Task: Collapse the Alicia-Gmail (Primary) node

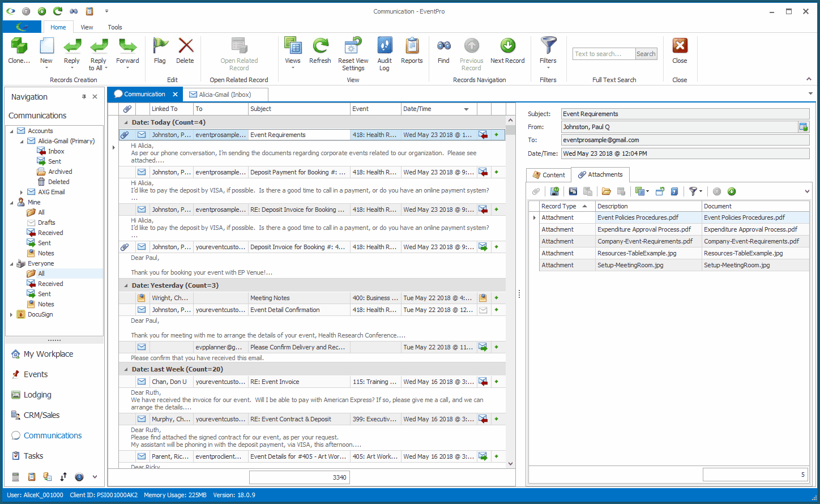Action: coord(22,142)
